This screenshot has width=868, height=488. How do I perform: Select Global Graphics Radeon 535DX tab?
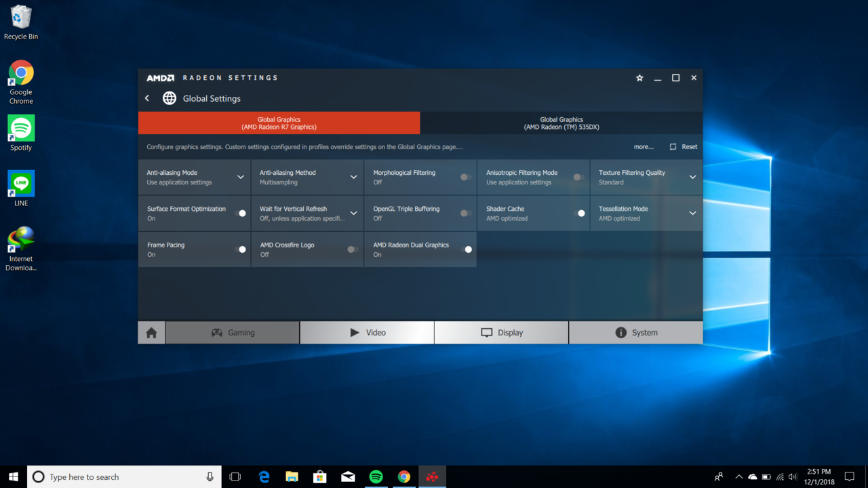(x=561, y=123)
